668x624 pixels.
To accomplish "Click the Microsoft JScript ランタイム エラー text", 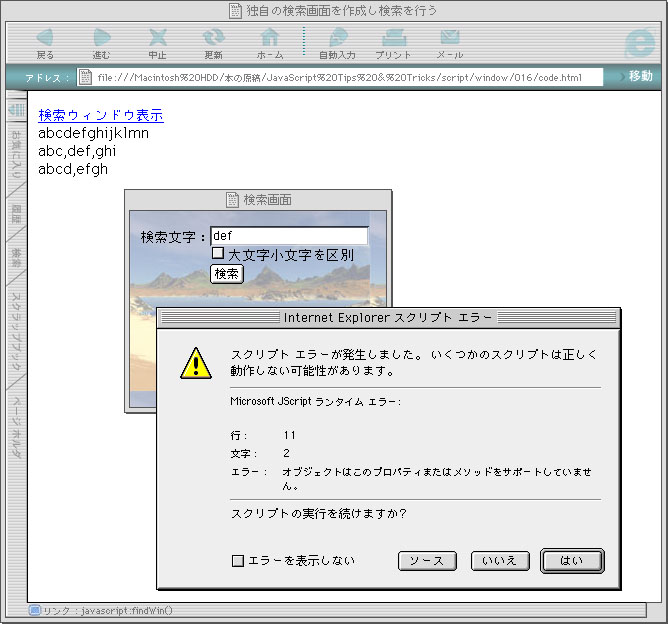I will point(315,401).
